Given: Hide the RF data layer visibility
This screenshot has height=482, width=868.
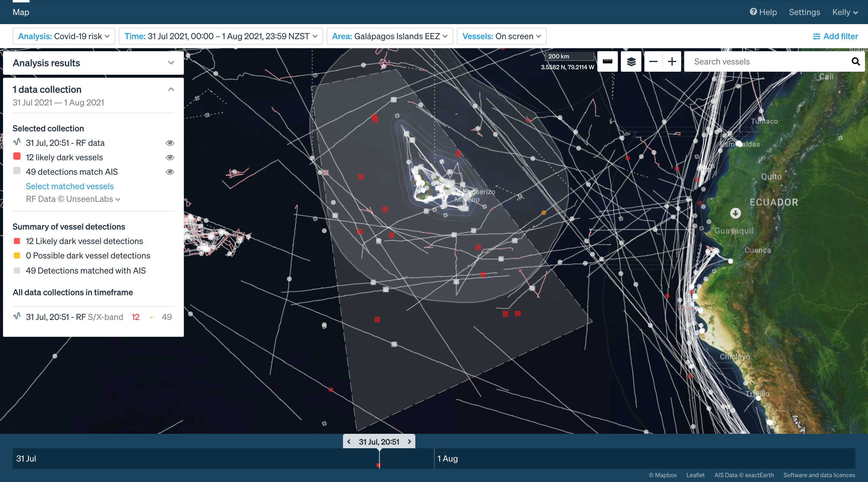Looking at the screenshot, I should 170,143.
